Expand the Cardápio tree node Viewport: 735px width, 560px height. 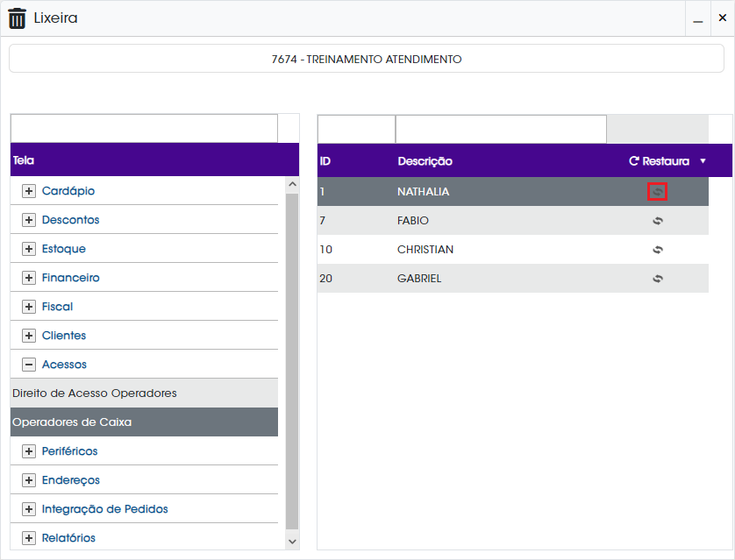click(29, 191)
